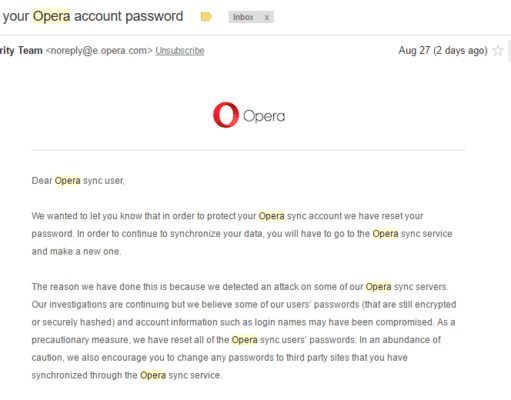Click the text and make a new one
Viewport: 511px width, 400px height.
click(x=76, y=251)
